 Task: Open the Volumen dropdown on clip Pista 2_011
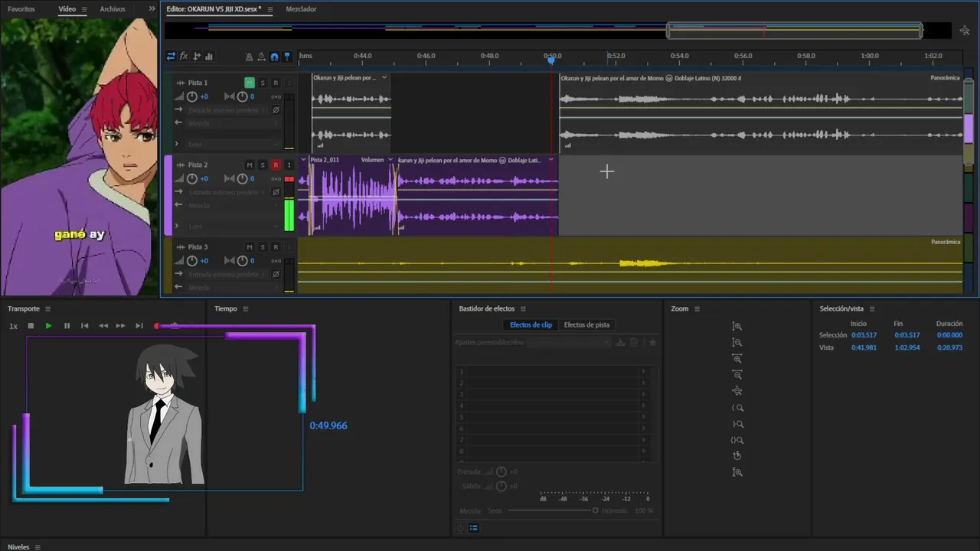(390, 160)
